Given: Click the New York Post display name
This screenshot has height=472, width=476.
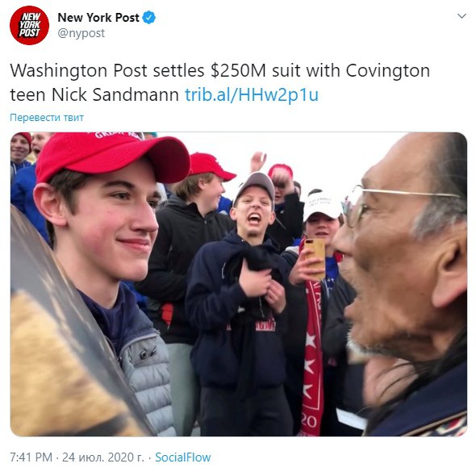Looking at the screenshot, I should tap(98, 18).
